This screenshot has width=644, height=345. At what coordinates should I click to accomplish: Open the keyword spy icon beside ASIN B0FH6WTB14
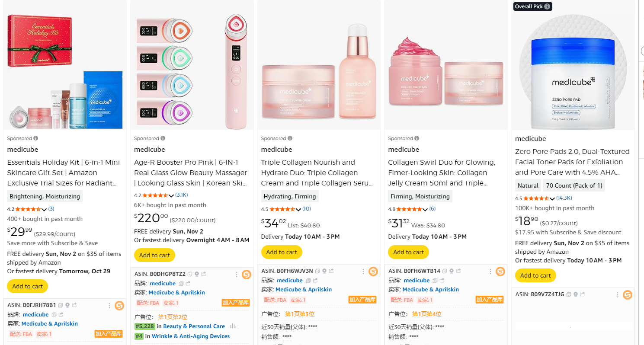(x=452, y=271)
